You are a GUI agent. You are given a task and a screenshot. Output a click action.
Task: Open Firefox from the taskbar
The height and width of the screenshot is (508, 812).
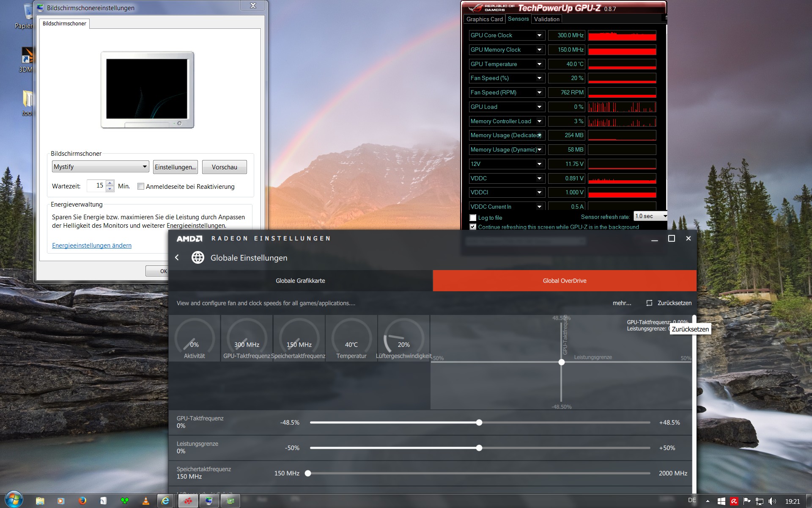[x=82, y=501]
